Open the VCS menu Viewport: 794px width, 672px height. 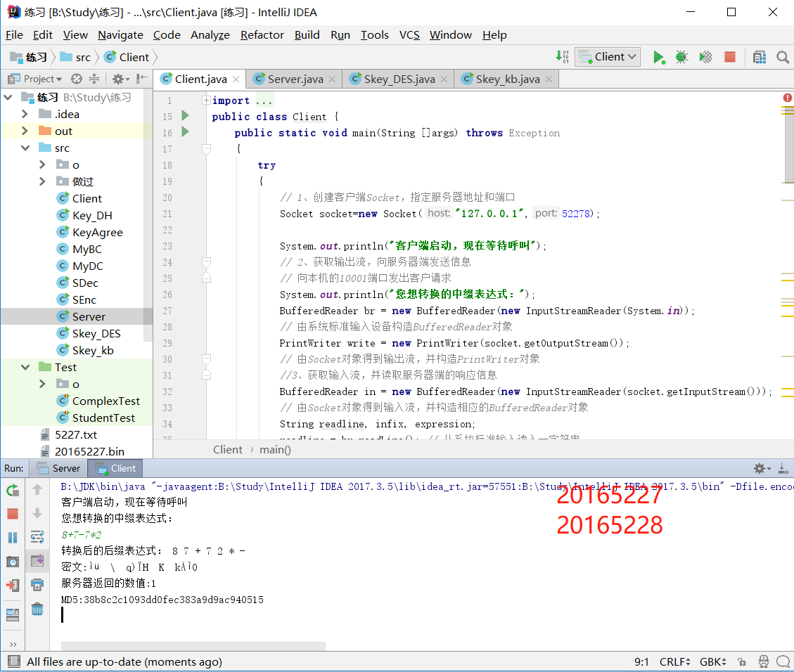[x=409, y=35]
